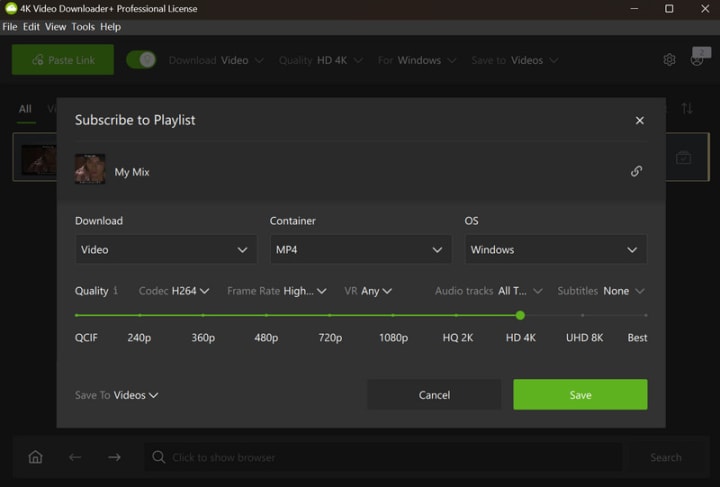Image resolution: width=720 pixels, height=487 pixels.
Task: Open the Edit menu
Action: click(x=31, y=27)
